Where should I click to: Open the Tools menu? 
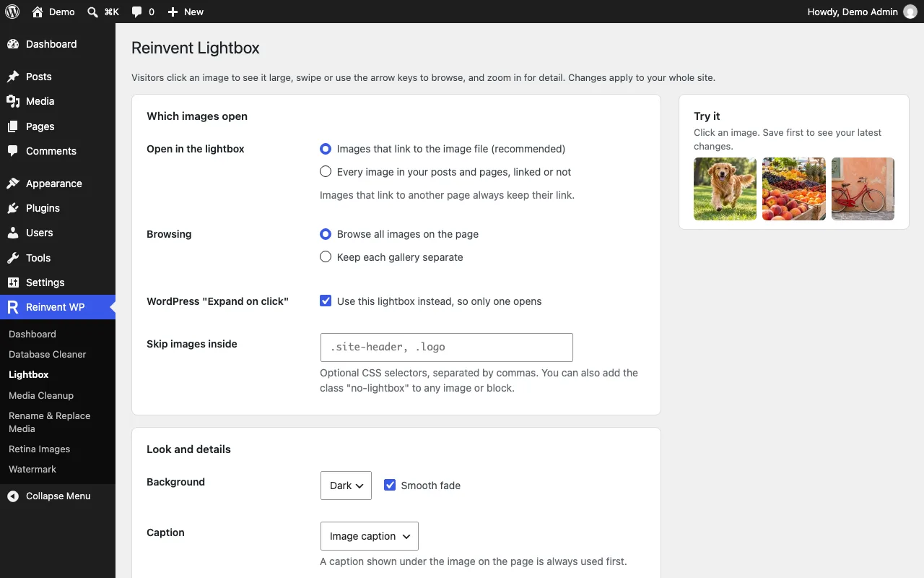pyautogui.click(x=58, y=258)
